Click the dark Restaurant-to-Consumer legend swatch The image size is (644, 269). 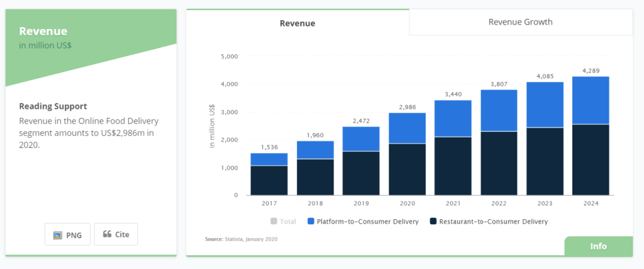[x=433, y=221]
